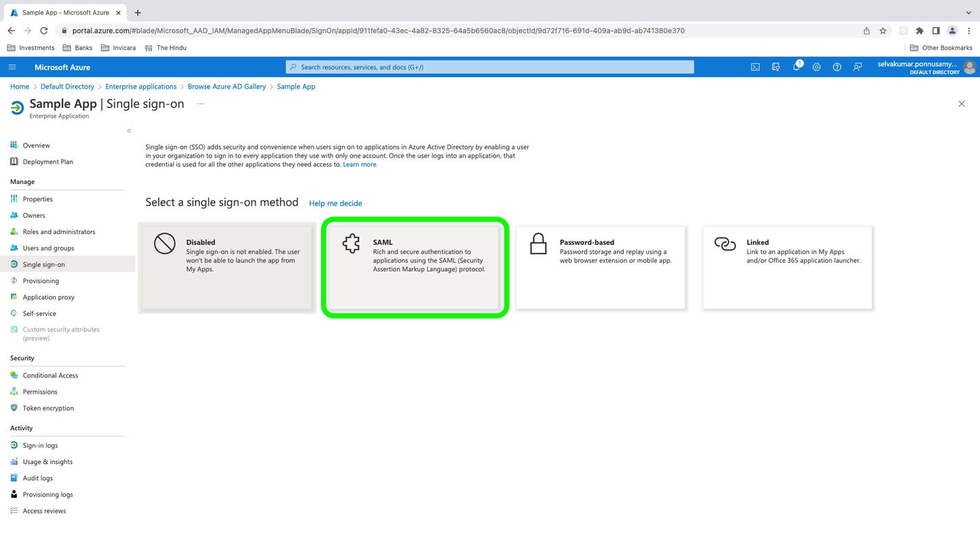Focus the search resources and services box
Screen dimensions: 980x552
pos(490,67)
